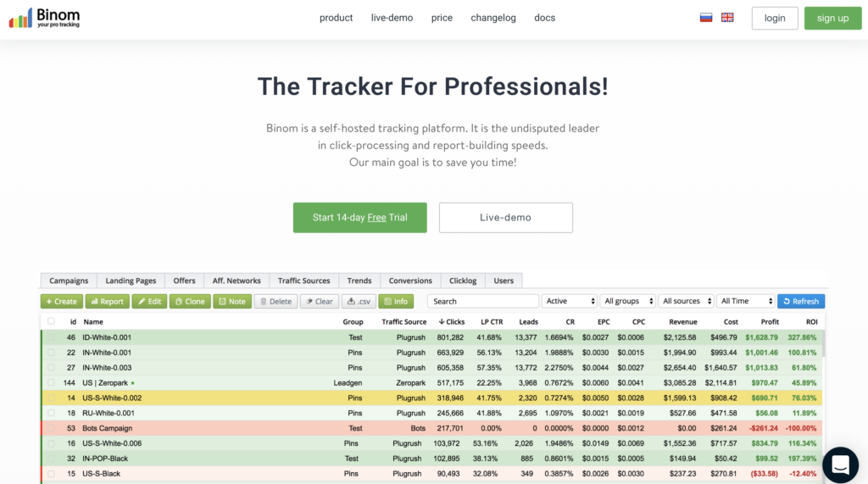
Task: Click the green Create toolbar button
Action: (61, 301)
